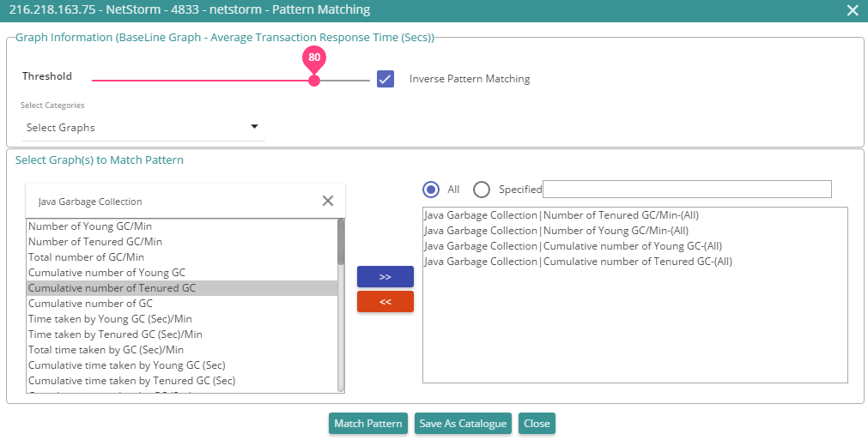Image resolution: width=868 pixels, height=440 pixels.
Task: Select Cumulative number of Tenured GC in list
Action: [182, 288]
